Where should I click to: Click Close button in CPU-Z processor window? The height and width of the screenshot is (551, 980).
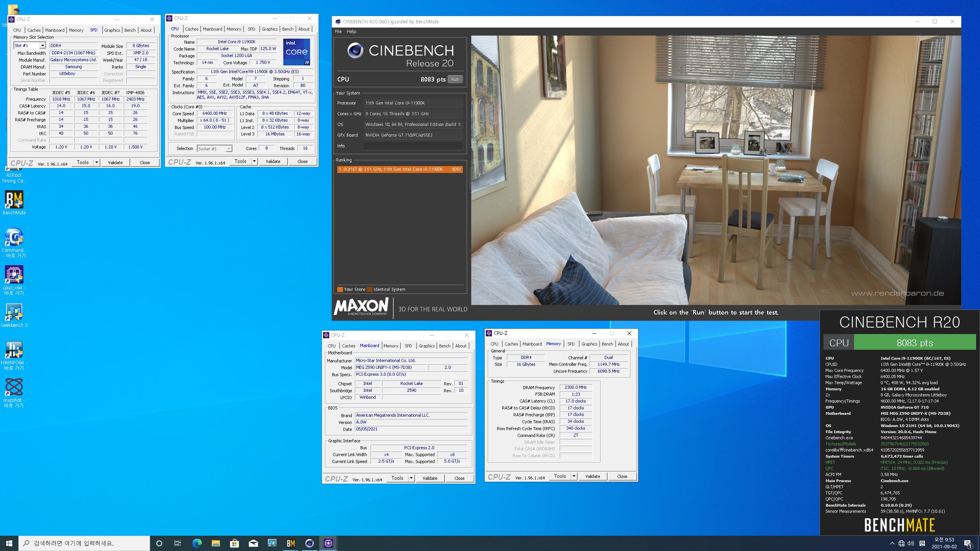[302, 161]
